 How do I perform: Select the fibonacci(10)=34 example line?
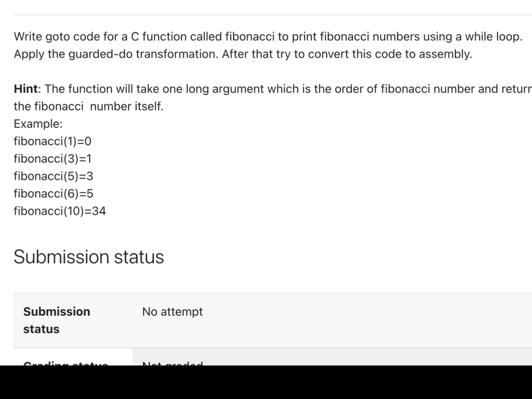pos(60,211)
